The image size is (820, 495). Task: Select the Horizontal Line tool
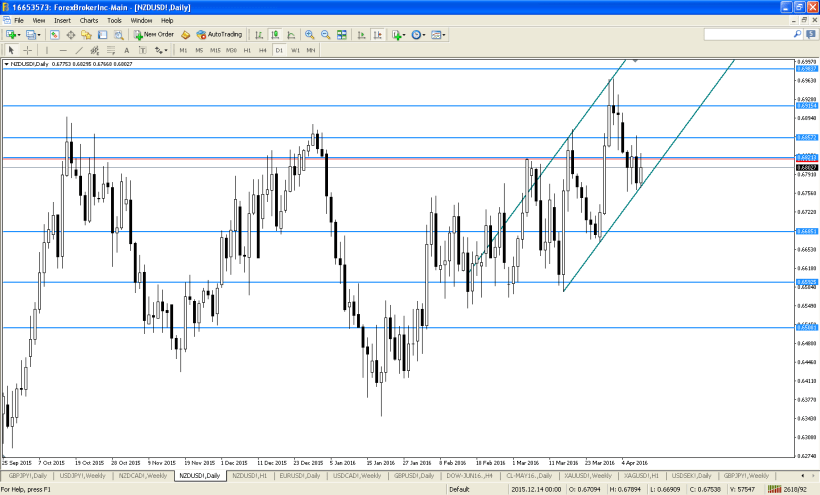[63, 50]
